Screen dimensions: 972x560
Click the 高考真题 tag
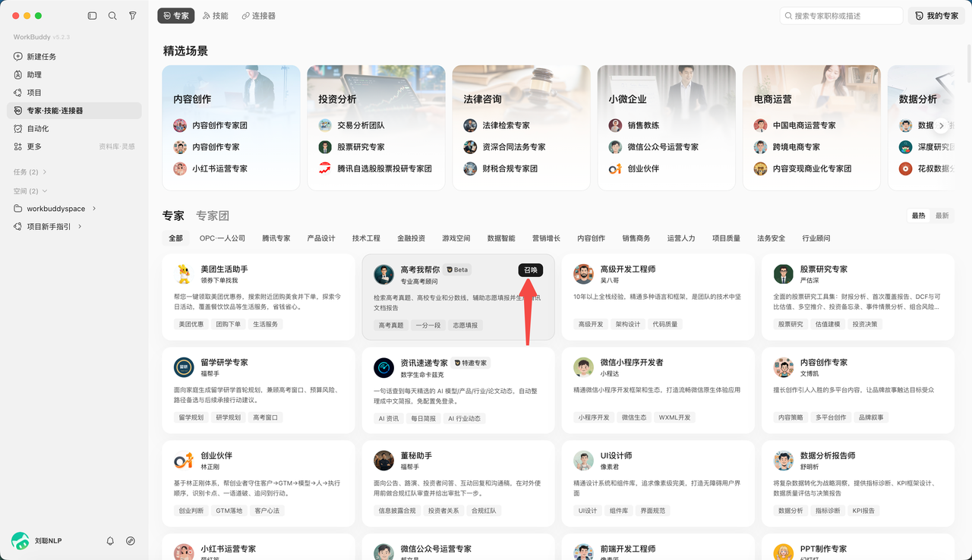click(x=391, y=325)
